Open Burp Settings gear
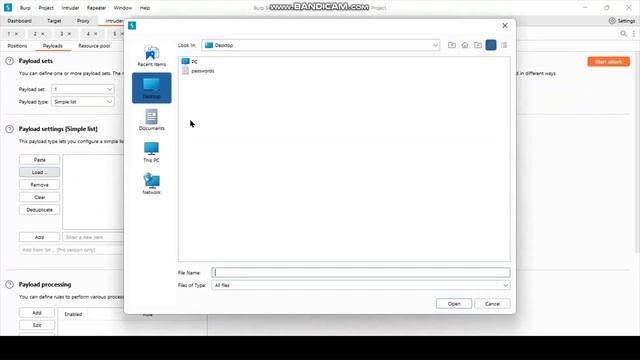The width and height of the screenshot is (640, 360). 622,21
